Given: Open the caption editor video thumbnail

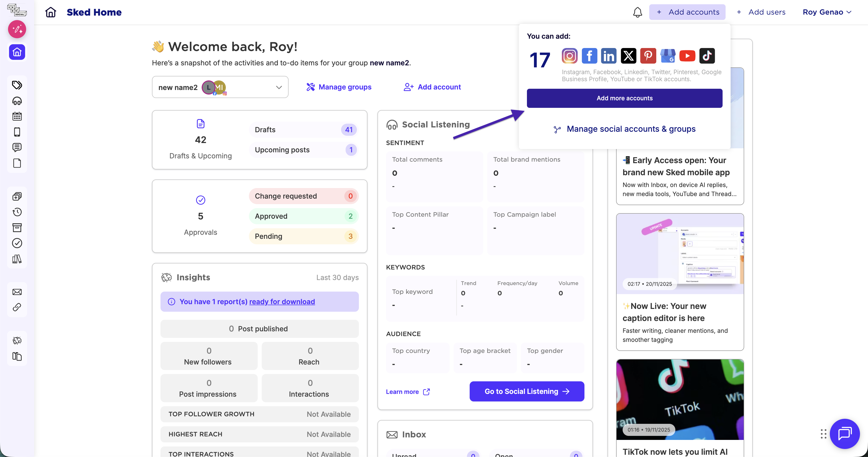Looking at the screenshot, I should pyautogui.click(x=680, y=254).
